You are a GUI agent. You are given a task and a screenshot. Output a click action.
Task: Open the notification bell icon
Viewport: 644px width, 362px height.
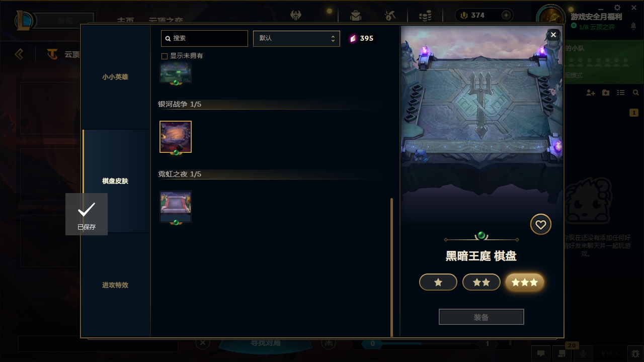(633, 26)
